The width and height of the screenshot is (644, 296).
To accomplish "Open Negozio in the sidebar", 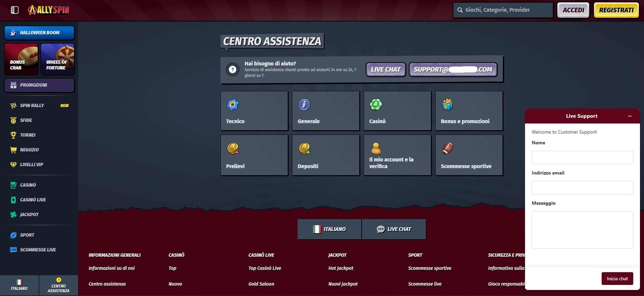I will [x=39, y=150].
